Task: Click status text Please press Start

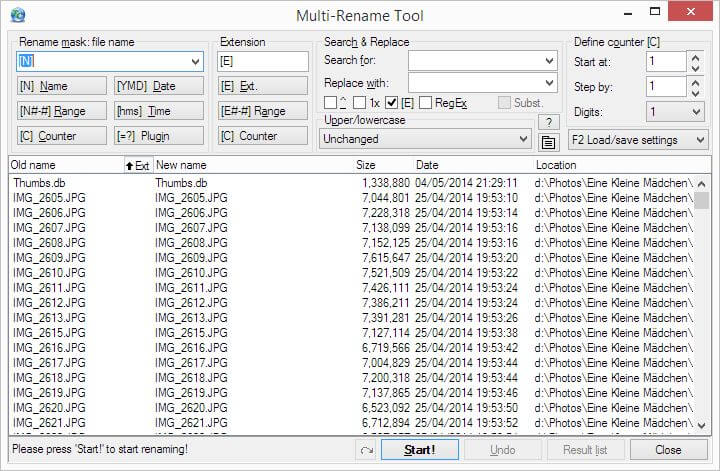Action: pos(100,449)
